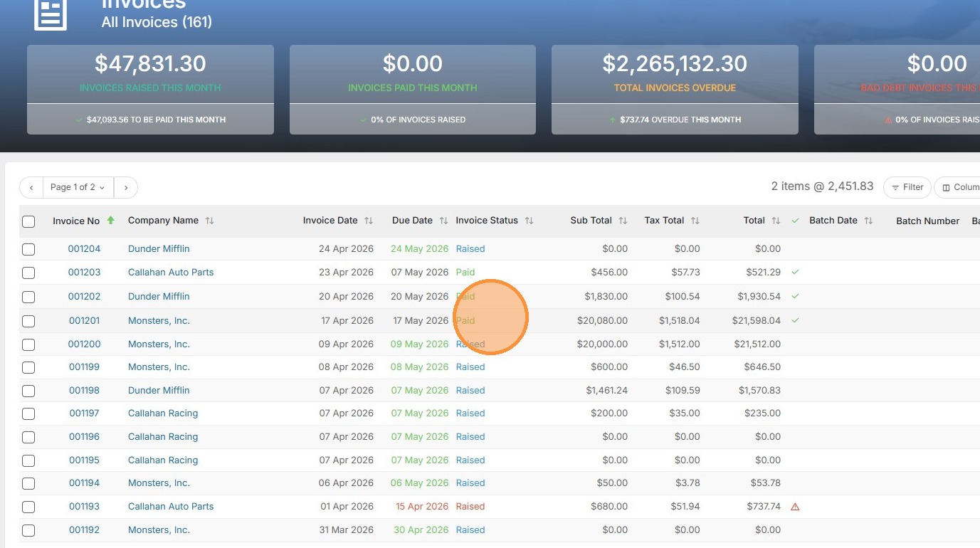Click the sort arrows beside Batch Date
980x548 pixels.
click(x=868, y=221)
